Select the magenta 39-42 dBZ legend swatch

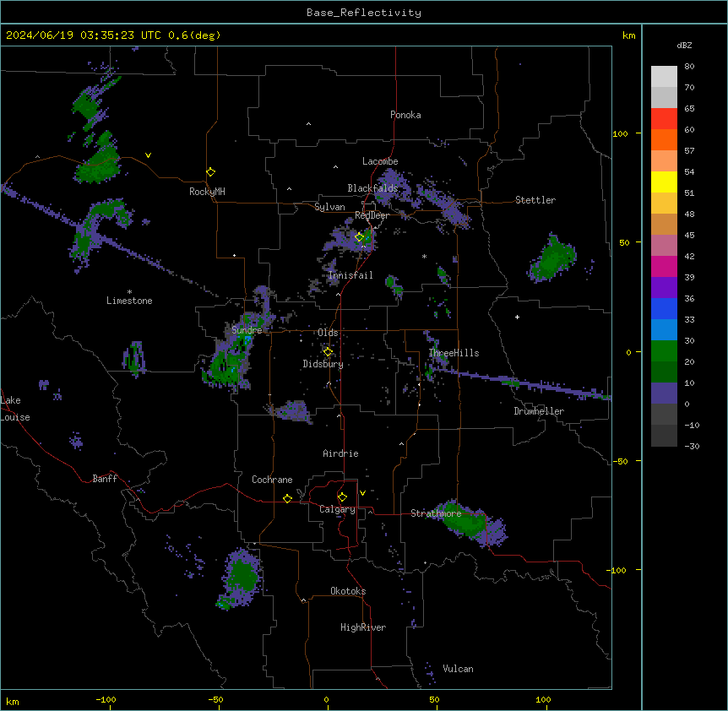664,266
